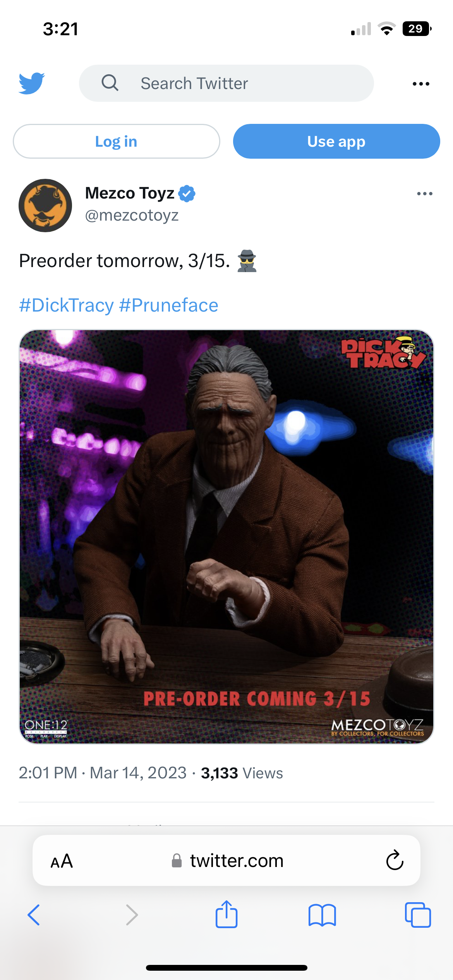Image resolution: width=453 pixels, height=980 pixels.
Task: Open Safari bookmarks book icon
Action: coord(322,915)
